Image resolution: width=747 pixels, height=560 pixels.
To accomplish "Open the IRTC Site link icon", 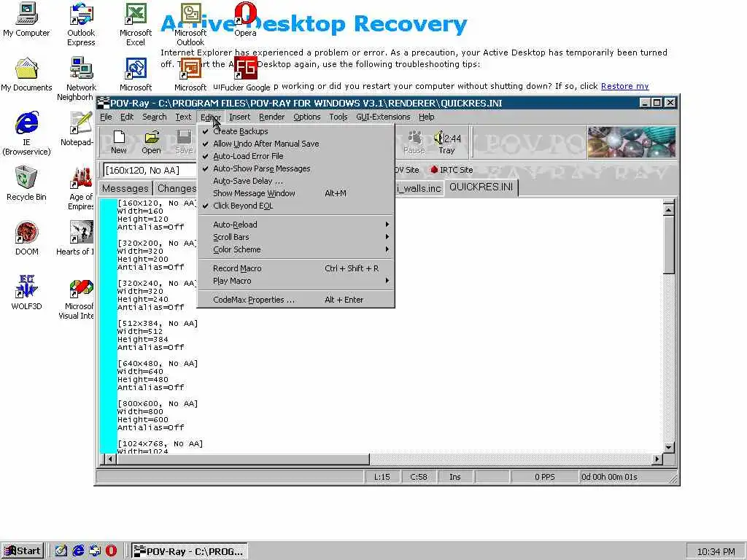I will tap(451, 169).
